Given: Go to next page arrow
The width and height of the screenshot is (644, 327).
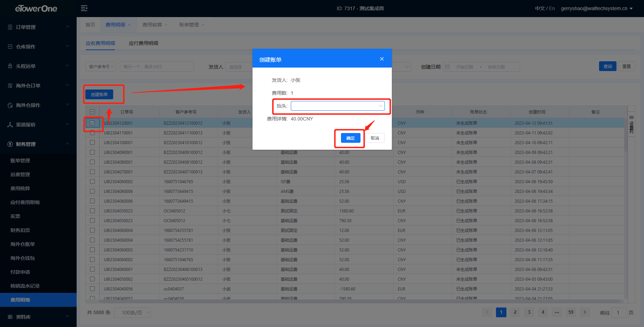Looking at the screenshot, I should coord(585,312).
